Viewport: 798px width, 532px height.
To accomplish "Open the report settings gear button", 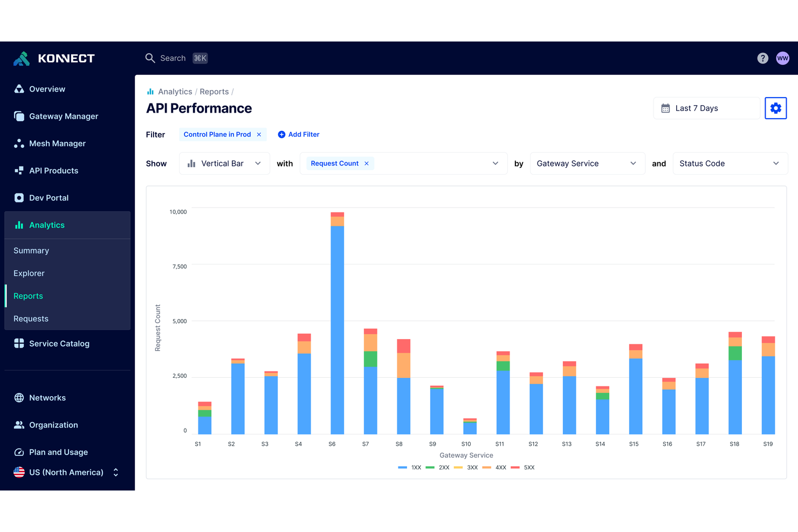I will coord(776,108).
